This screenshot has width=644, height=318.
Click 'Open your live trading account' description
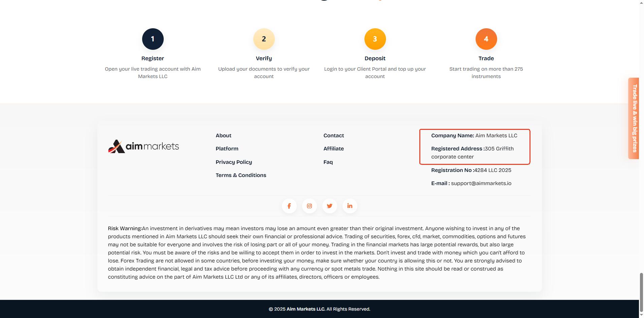coord(153,73)
